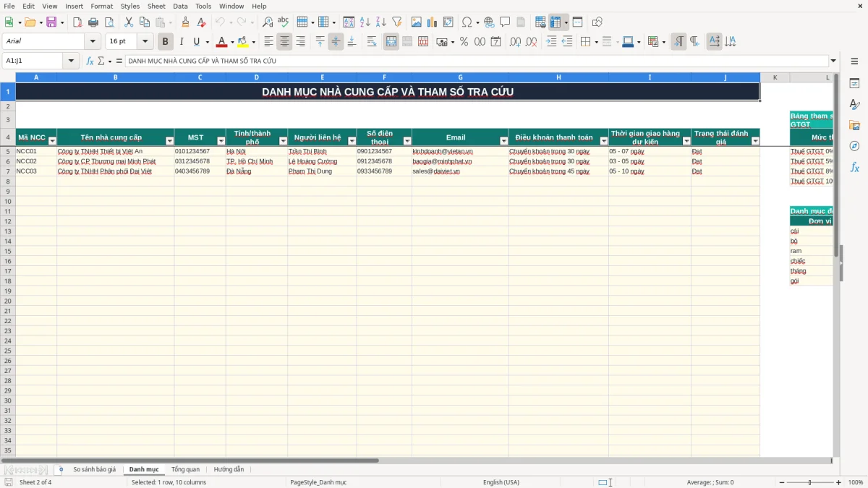Image resolution: width=868 pixels, height=488 pixels.
Task: Open Find & Replace
Action: click(x=268, y=22)
